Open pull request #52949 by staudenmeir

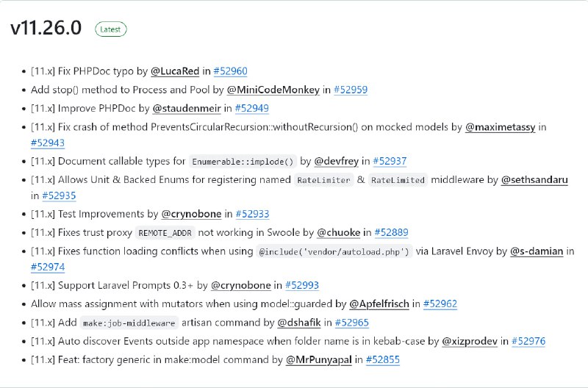point(251,108)
